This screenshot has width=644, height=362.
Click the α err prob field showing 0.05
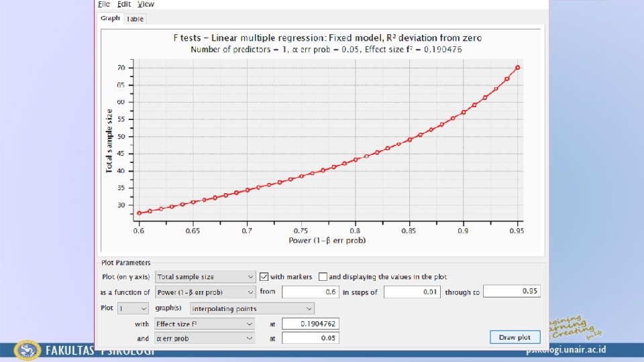point(311,338)
